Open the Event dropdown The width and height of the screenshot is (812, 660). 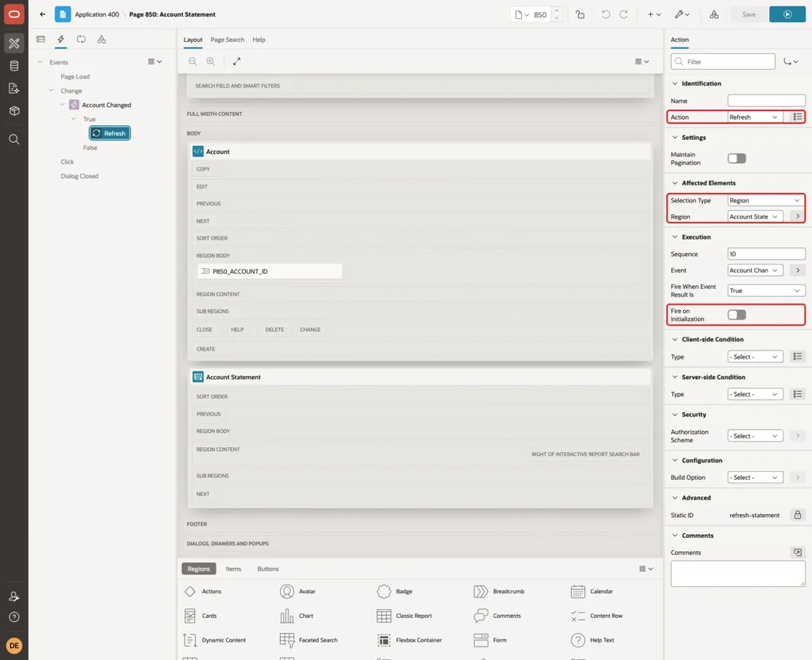[755, 271]
